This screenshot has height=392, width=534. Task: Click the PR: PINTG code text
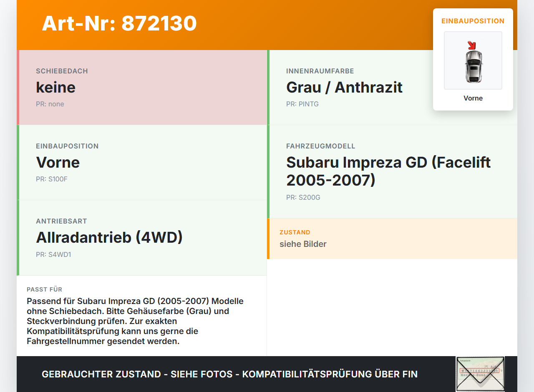[302, 104]
